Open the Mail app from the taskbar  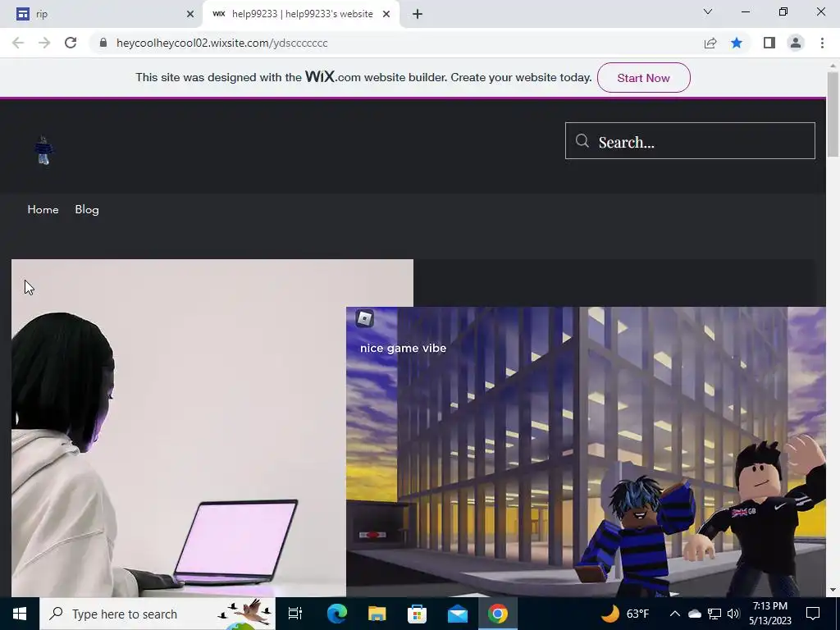pos(458,614)
